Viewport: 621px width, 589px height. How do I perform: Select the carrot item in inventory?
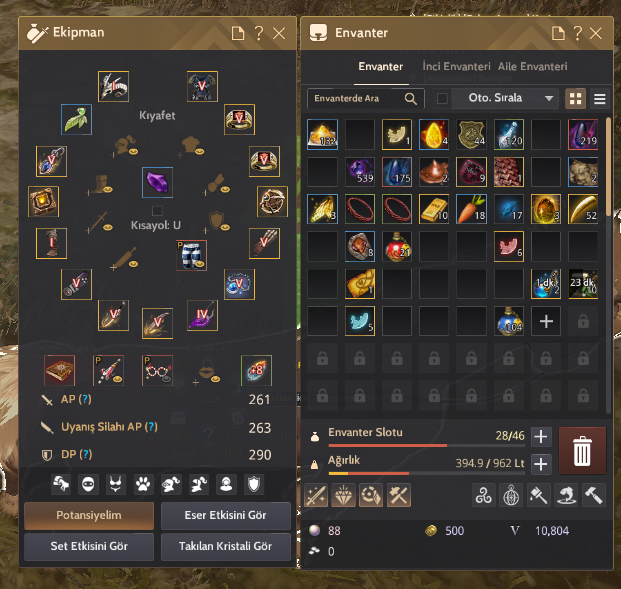click(x=471, y=209)
